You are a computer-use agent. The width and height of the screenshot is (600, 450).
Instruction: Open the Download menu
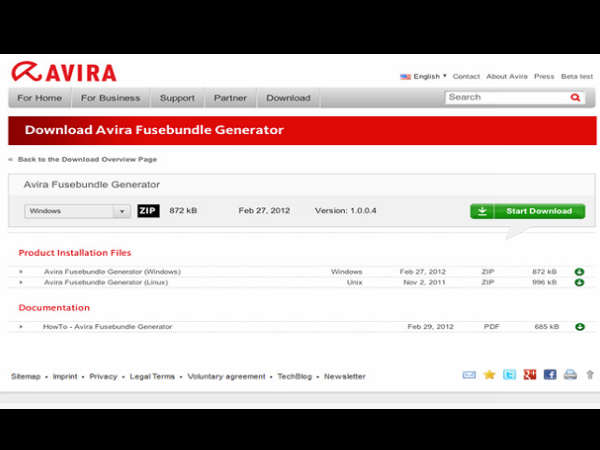288,98
